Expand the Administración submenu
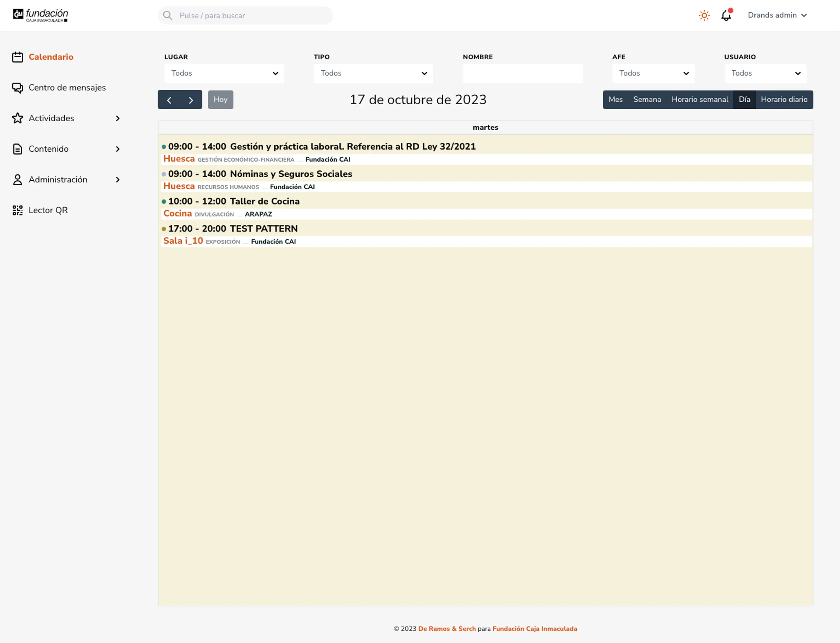The height and width of the screenshot is (643, 840). coord(118,179)
